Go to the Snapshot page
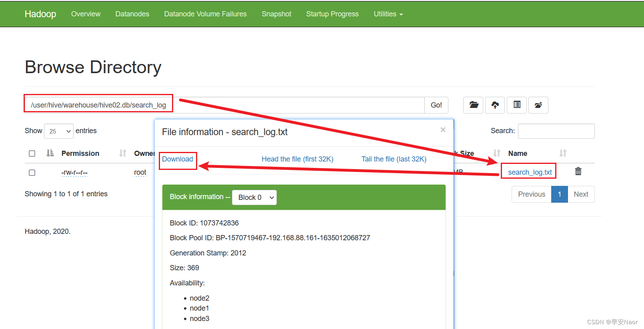This screenshot has width=644, height=329. click(x=276, y=14)
